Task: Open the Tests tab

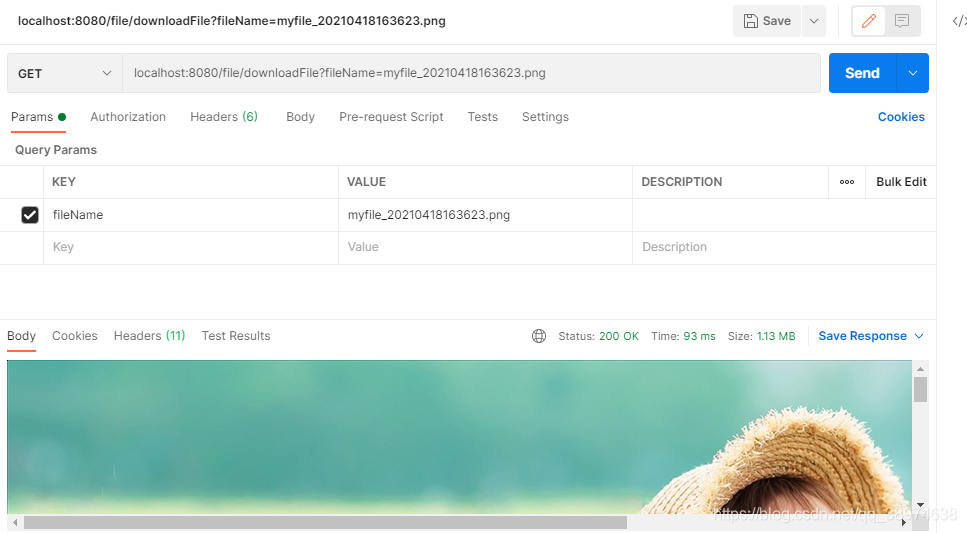Action: pos(482,117)
